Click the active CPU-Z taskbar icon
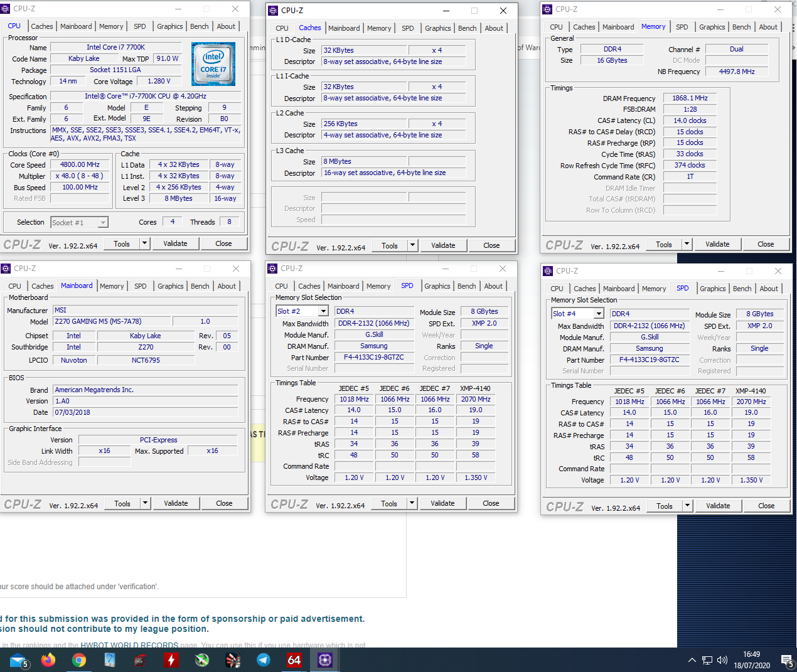 (325, 660)
